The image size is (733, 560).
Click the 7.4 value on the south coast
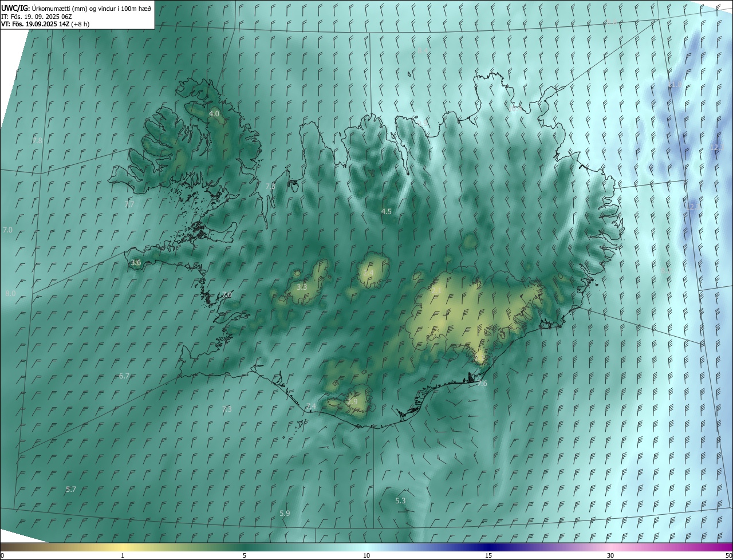tap(311, 407)
